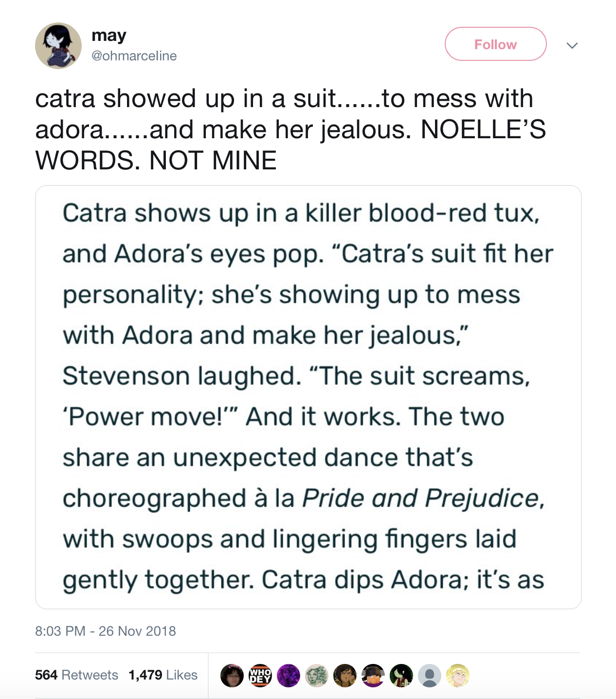616x699 pixels.
Task: Open the @ohmarceline handle link
Action: coord(134,56)
